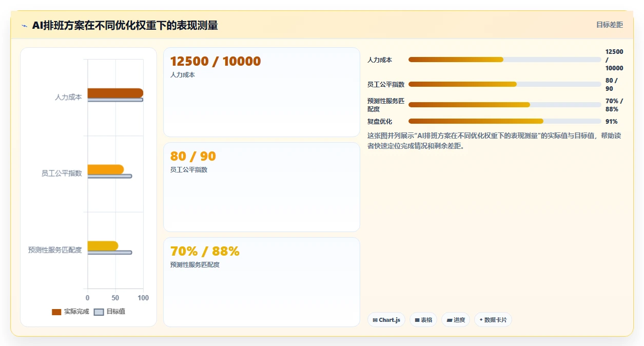Click the dashboard title AI排班方案在不同优化权重下的表现测量

pyautogui.click(x=125, y=25)
